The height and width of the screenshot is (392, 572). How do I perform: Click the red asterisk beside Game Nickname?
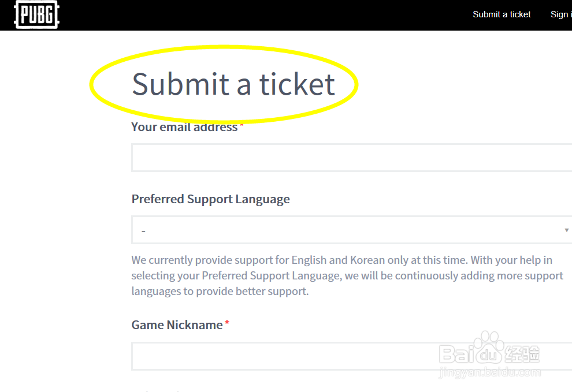coord(227,324)
